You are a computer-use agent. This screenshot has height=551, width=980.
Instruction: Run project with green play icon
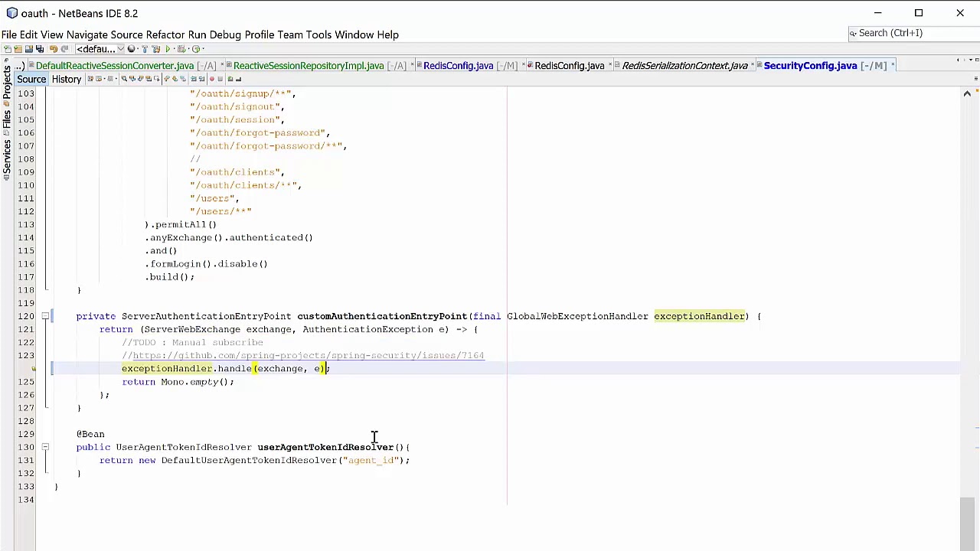coord(168,49)
